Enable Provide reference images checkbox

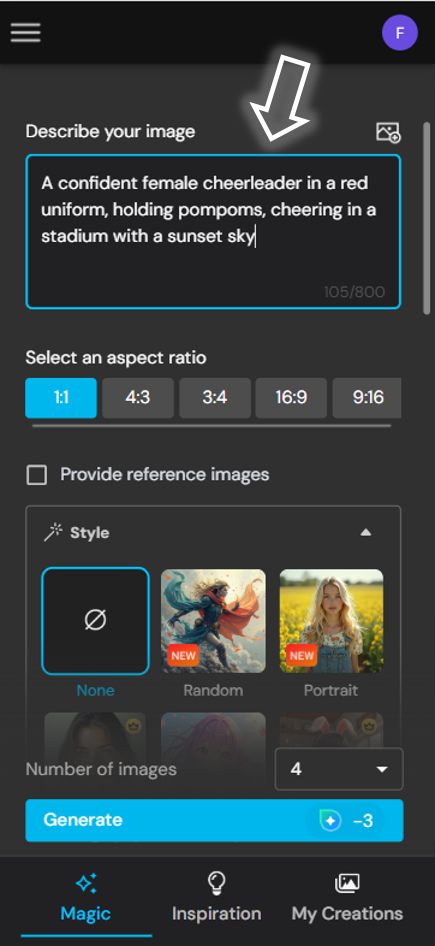[37, 475]
